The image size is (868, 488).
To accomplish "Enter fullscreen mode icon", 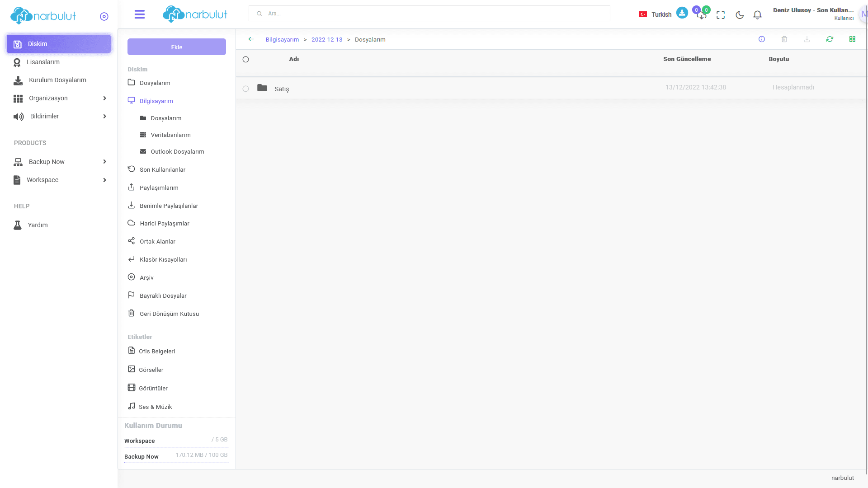I will 721,15.
